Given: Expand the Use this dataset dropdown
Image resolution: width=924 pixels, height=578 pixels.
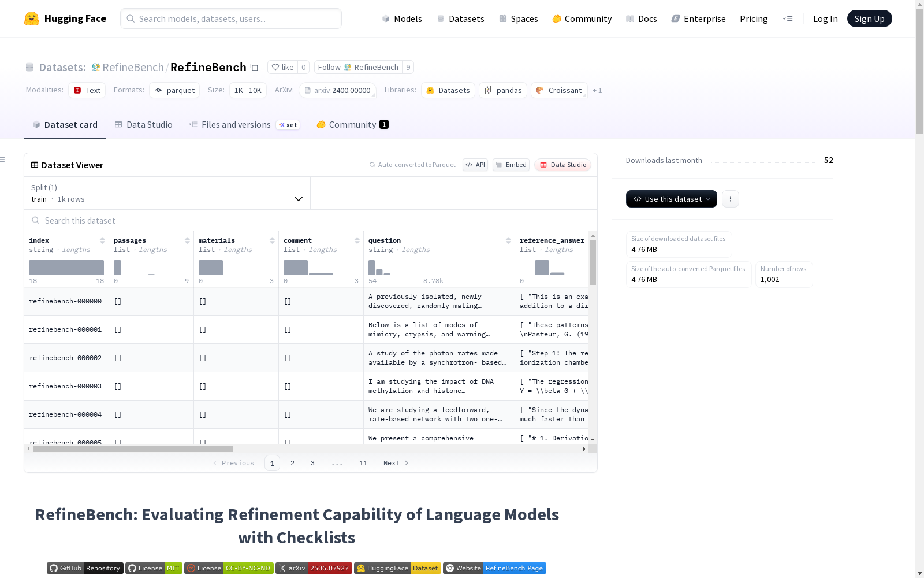Looking at the screenshot, I should [672, 199].
